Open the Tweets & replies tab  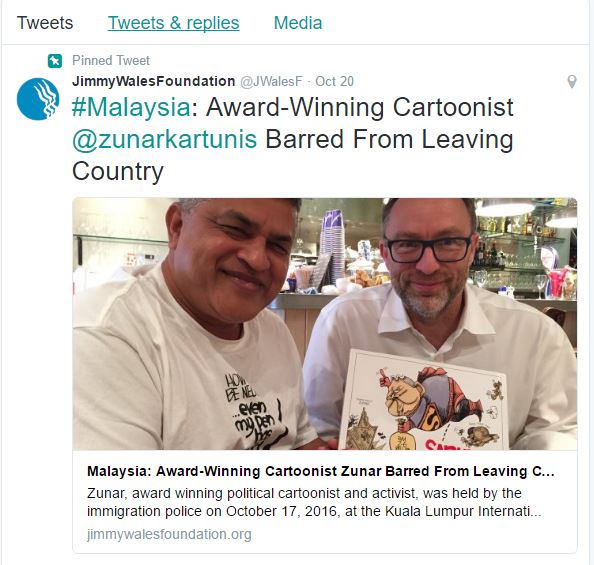click(174, 23)
